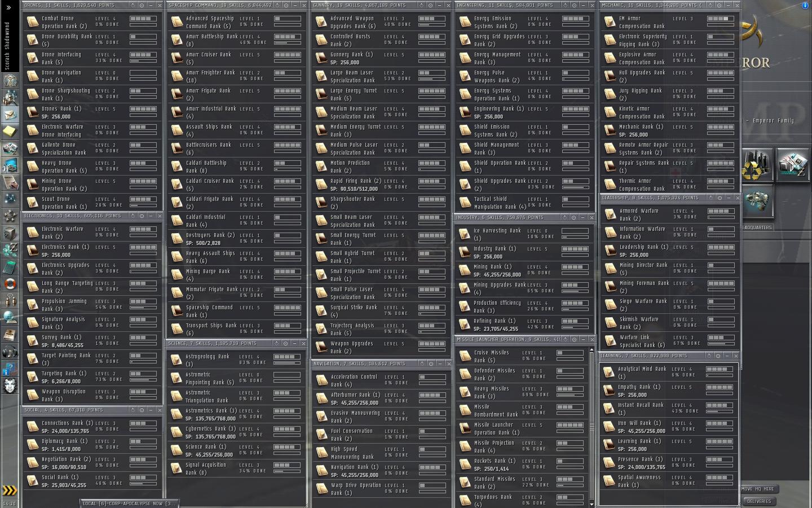
Task: Select the "Signal Acquisition" skill row
Action: pos(236,468)
